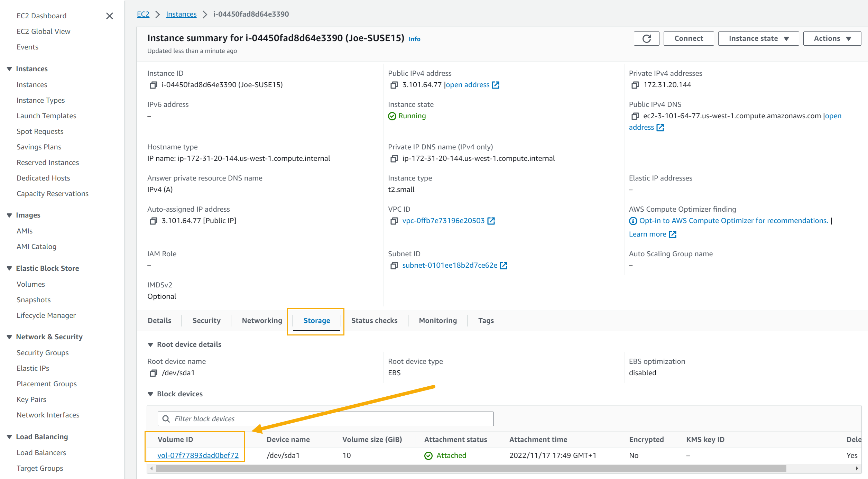Open the public address in new tab icon
The image size is (868, 479).
pos(496,85)
